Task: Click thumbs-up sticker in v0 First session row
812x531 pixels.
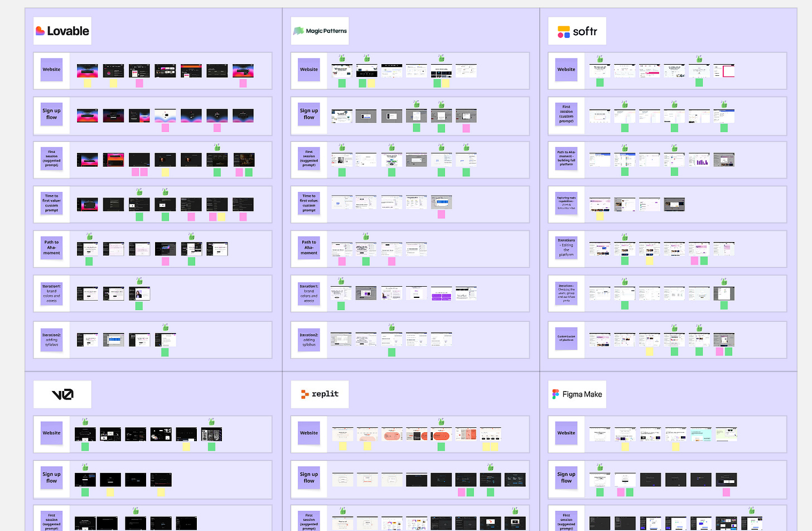Action: pyautogui.click(x=136, y=510)
